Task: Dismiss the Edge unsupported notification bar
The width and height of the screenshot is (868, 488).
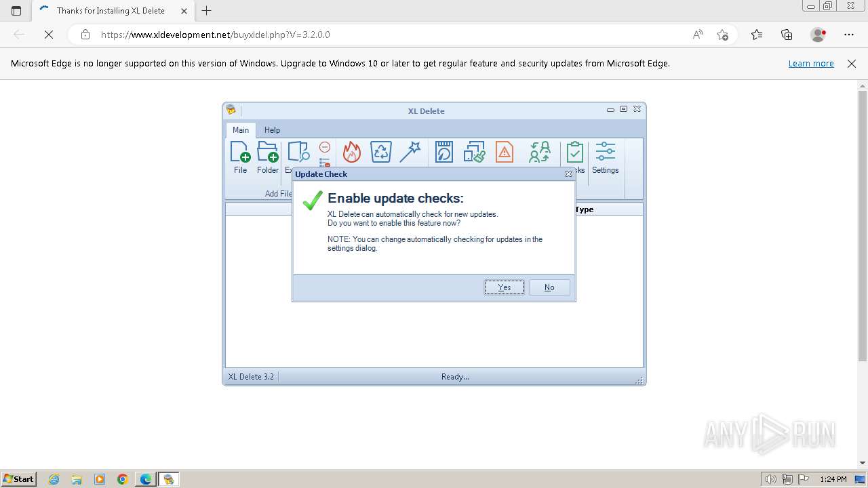Action: (x=852, y=64)
